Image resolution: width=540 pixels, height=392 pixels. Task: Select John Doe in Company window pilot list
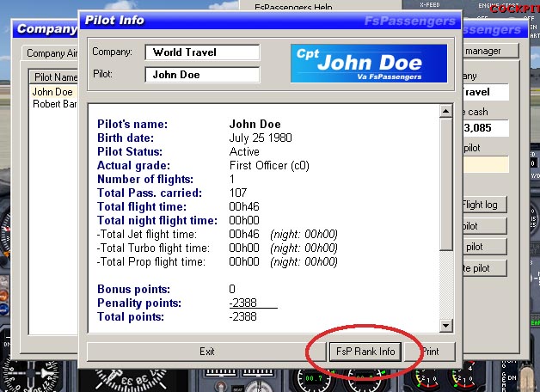53,92
